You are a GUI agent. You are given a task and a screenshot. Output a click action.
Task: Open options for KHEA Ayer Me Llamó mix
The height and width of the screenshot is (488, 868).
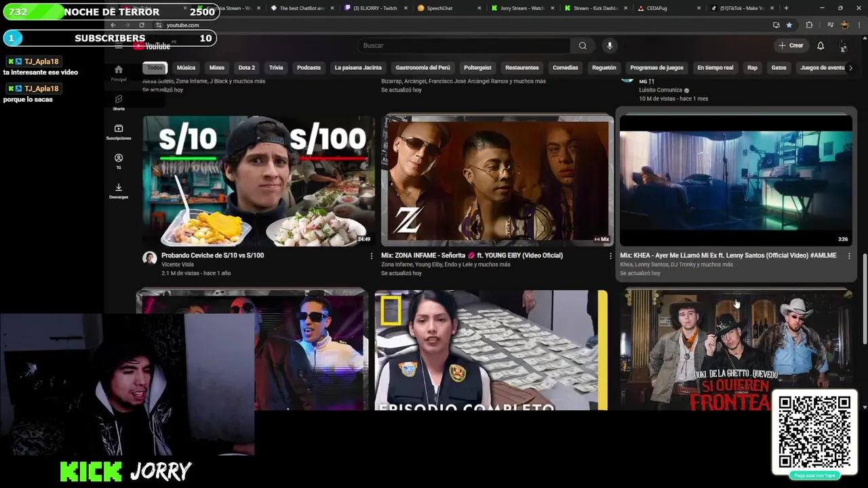(848, 256)
